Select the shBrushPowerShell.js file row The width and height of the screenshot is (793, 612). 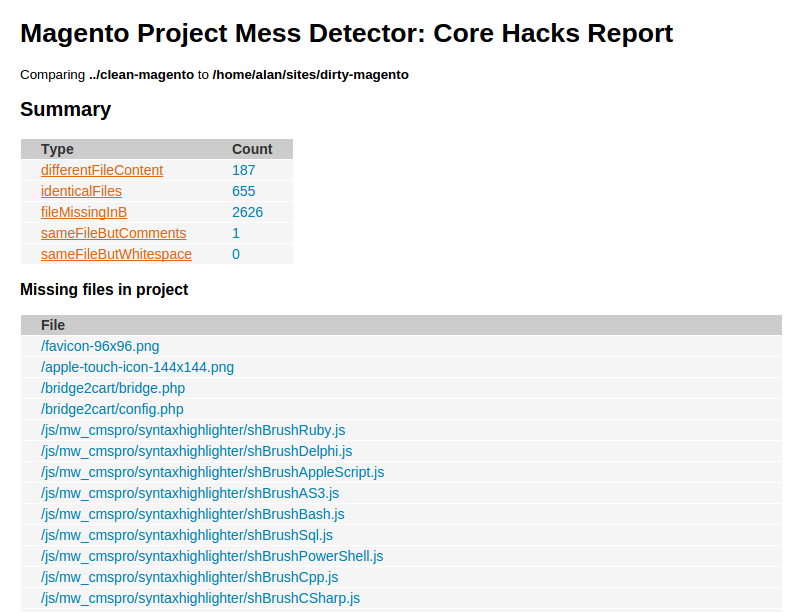point(401,556)
